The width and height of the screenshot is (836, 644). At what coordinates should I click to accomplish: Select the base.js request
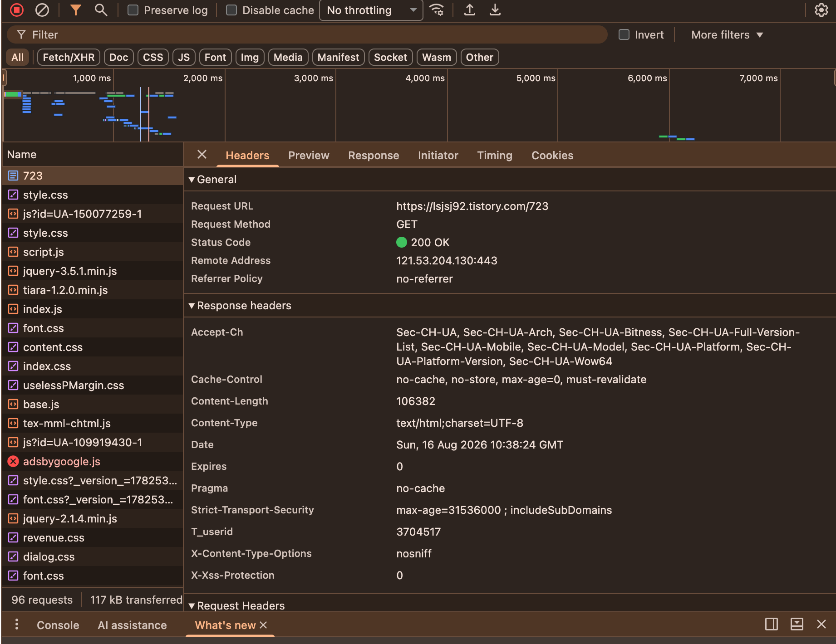coord(93,404)
